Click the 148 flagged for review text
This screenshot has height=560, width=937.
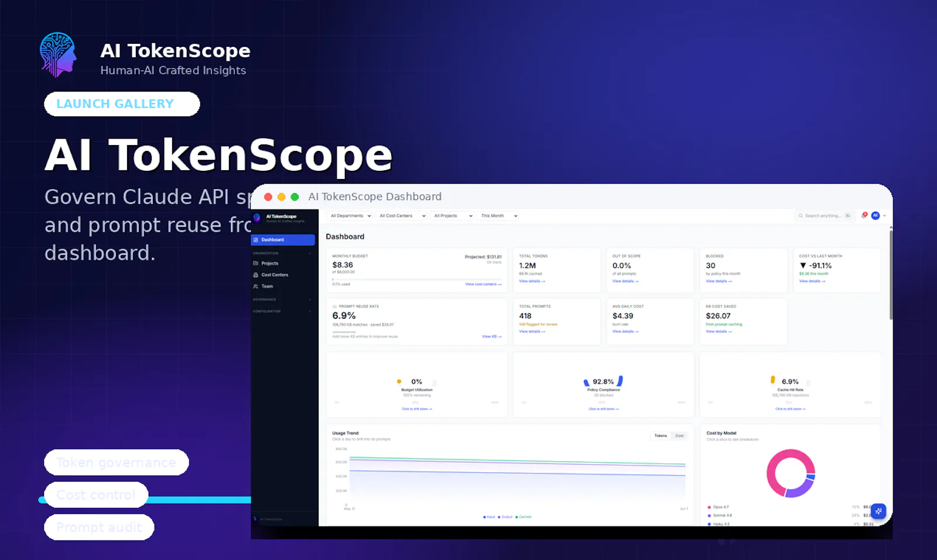538,324
